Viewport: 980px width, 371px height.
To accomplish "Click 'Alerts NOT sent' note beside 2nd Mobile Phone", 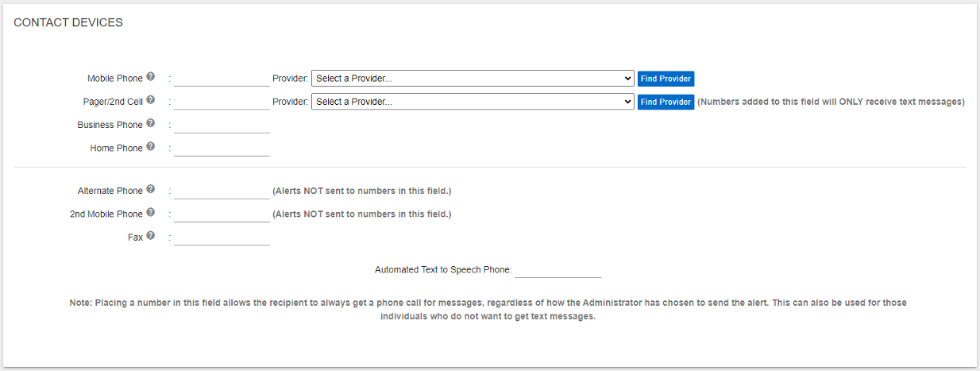I will click(361, 214).
